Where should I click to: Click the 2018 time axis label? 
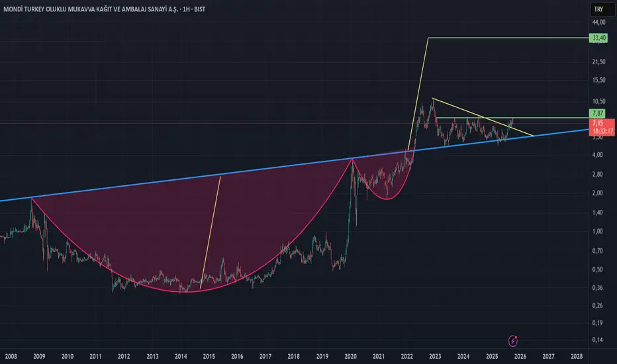click(x=293, y=357)
